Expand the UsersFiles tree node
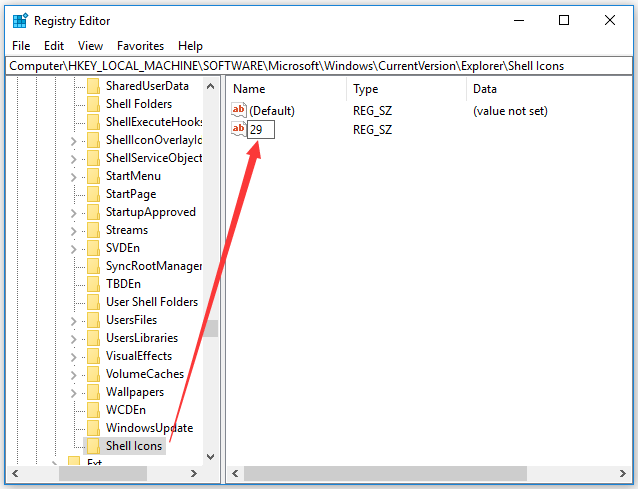 click(74, 321)
